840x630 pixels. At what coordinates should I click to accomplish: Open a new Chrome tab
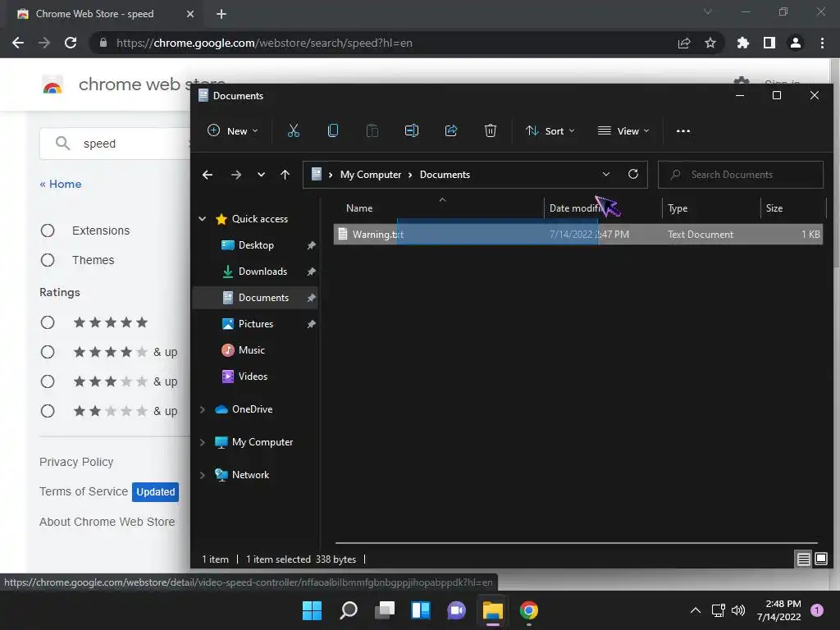coord(221,14)
